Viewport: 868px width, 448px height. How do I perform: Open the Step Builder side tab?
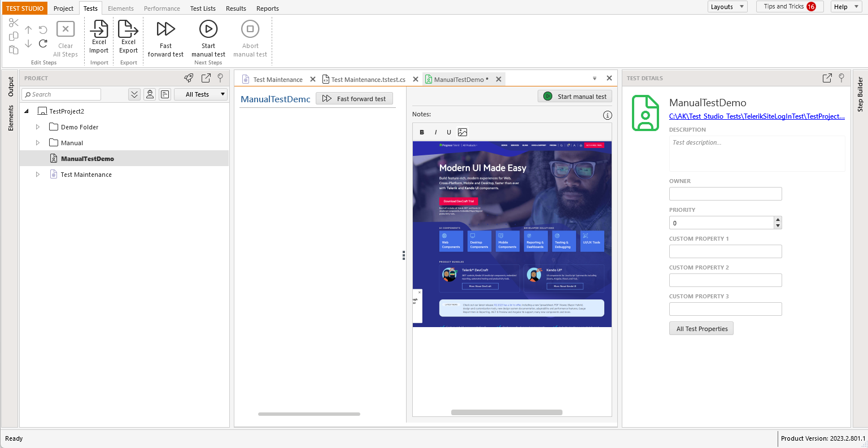point(860,94)
